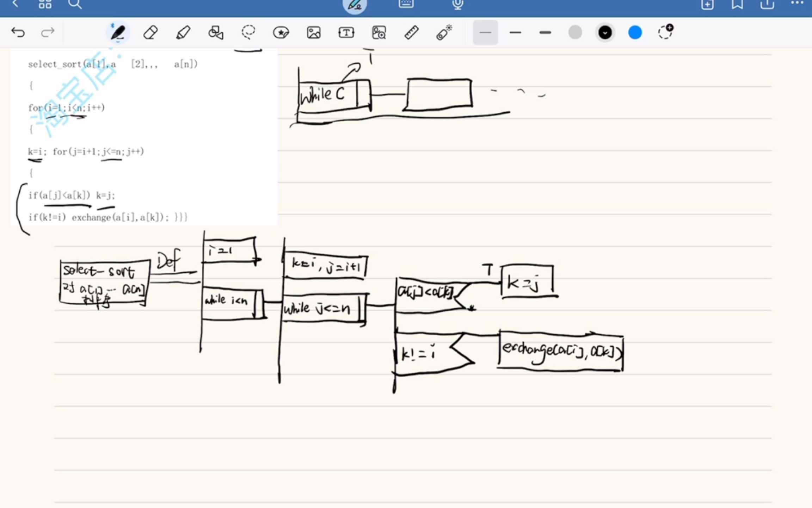The width and height of the screenshot is (812, 508).
Task: Choose the medium stroke width
Action: tap(515, 33)
